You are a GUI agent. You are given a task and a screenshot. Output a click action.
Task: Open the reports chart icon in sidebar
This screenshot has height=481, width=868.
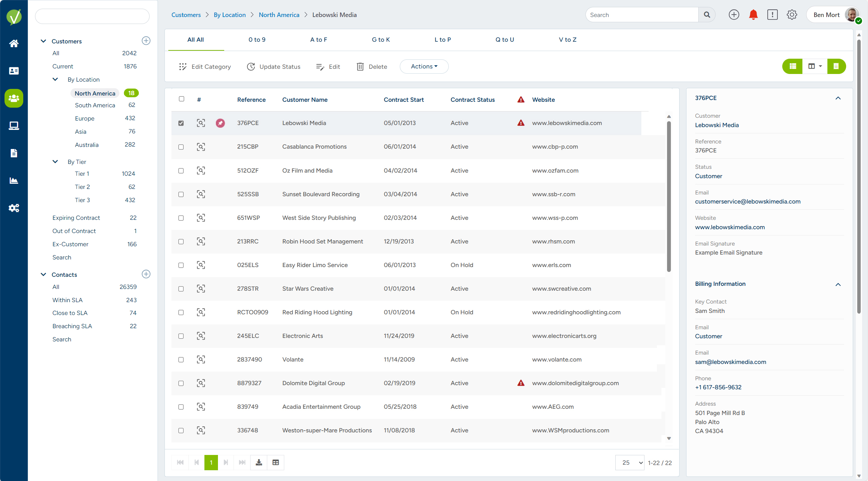click(14, 180)
